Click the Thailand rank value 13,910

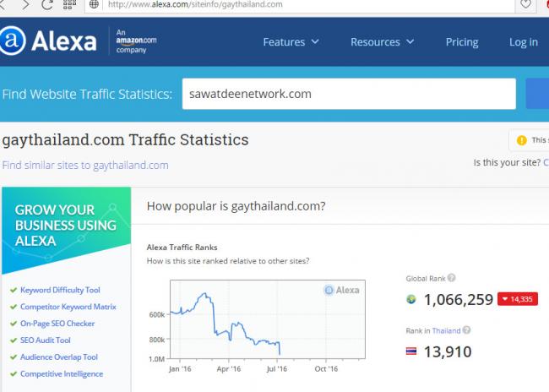[448, 351]
